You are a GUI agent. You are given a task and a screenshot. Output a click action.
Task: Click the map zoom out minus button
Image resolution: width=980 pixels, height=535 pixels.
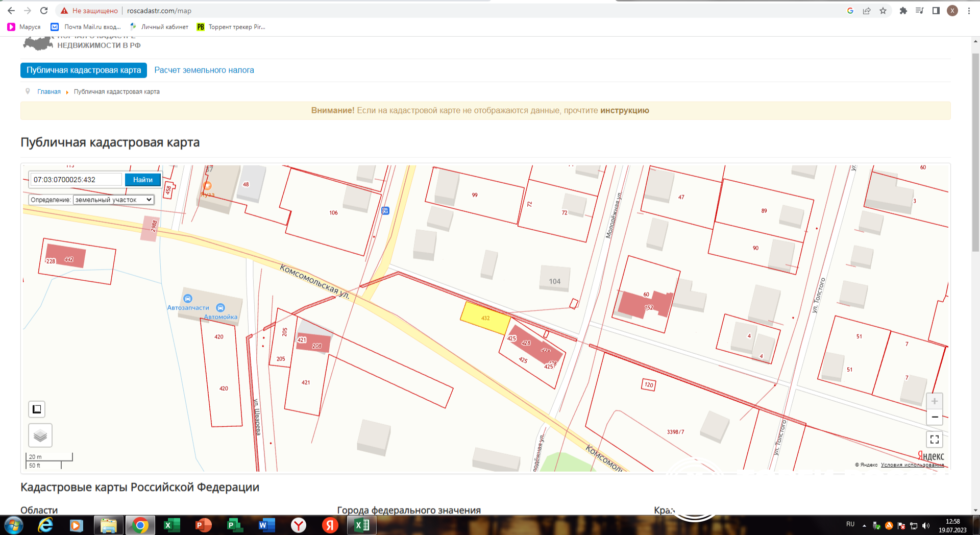pos(935,417)
